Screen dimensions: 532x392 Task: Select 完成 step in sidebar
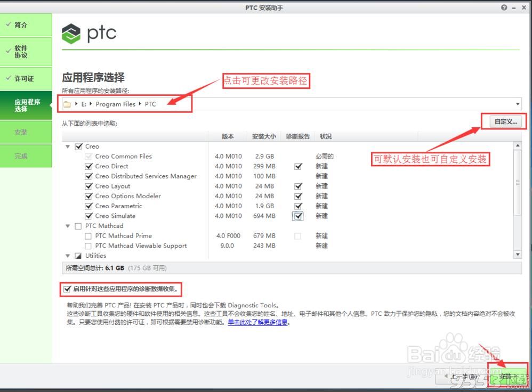(26, 156)
